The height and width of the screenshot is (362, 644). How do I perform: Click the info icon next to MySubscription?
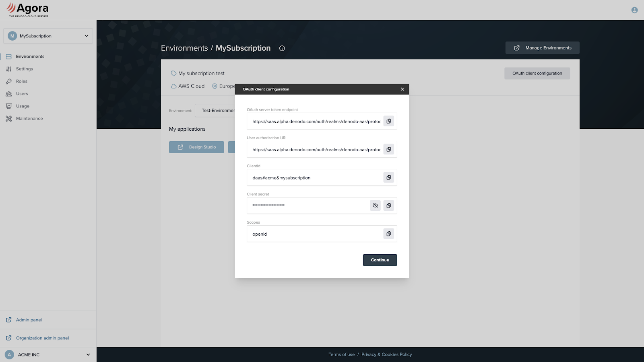point(282,48)
